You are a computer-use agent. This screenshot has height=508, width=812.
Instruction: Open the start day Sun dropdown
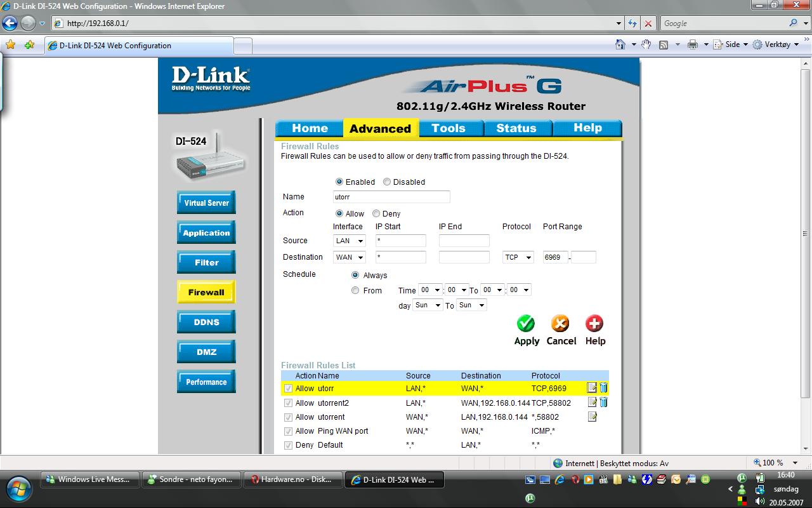(x=427, y=305)
